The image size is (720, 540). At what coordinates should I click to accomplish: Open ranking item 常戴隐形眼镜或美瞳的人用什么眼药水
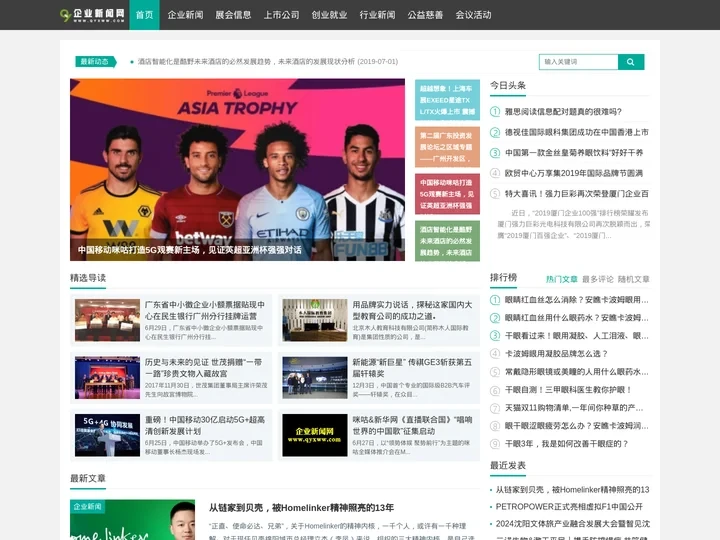click(577, 371)
